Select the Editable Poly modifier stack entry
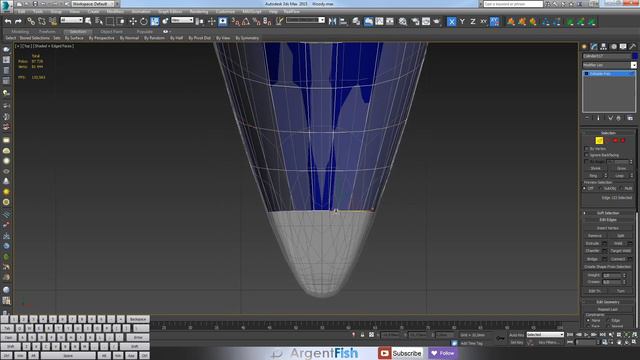Screen dimensions: 640x360 click(x=609, y=74)
